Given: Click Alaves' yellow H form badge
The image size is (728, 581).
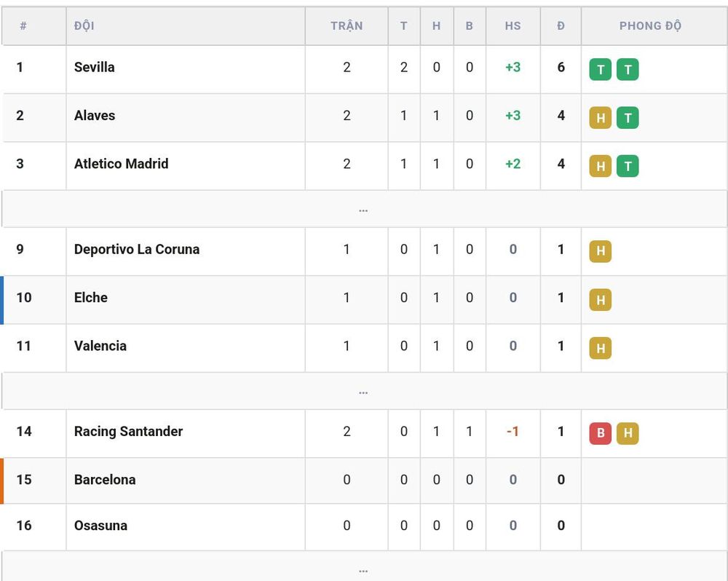Looking at the screenshot, I should [601, 118].
